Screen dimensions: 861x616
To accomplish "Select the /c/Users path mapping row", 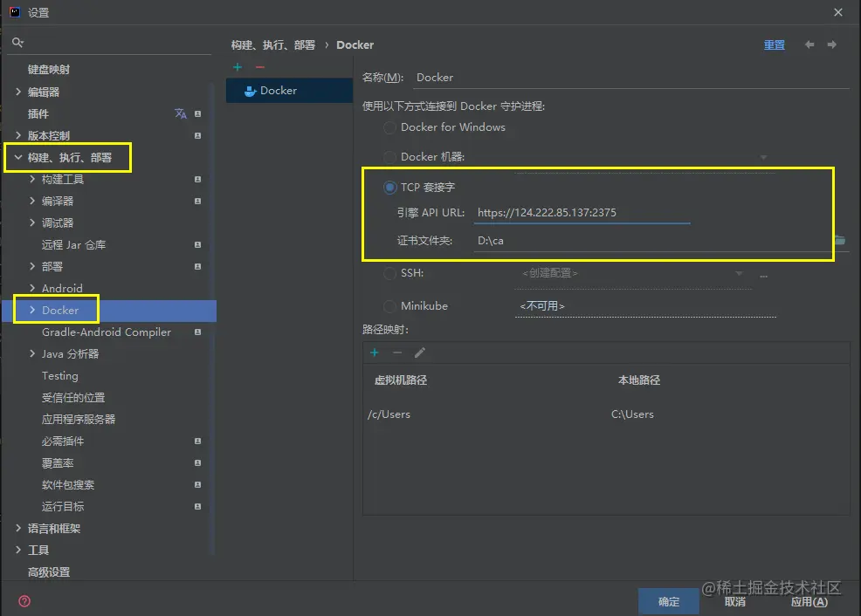I will pyautogui.click(x=606, y=414).
